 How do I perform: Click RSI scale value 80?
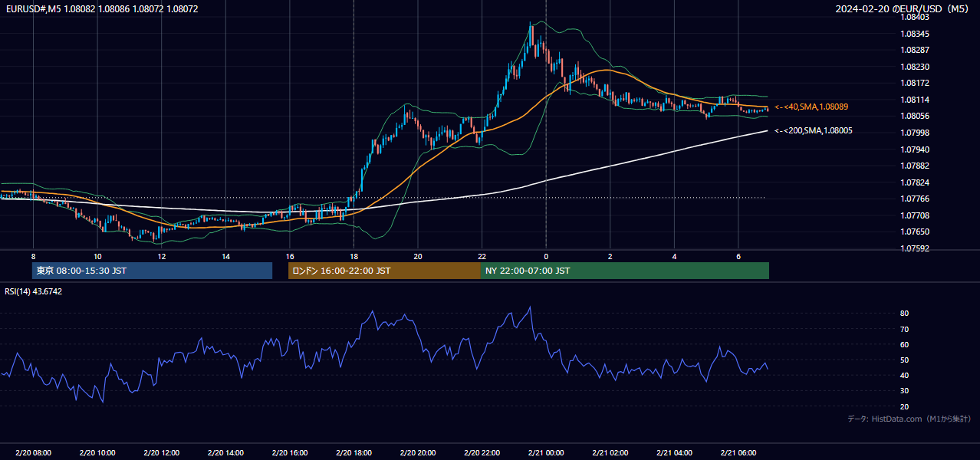(905, 314)
